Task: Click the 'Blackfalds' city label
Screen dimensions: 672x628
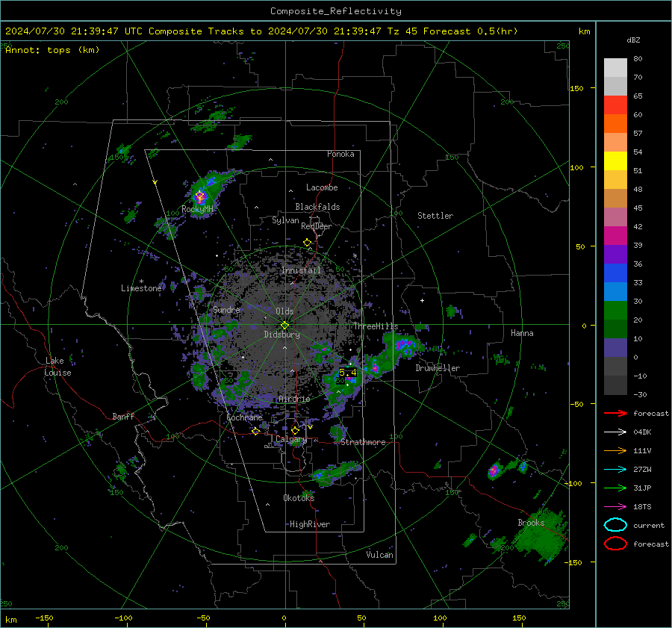Action: pyautogui.click(x=317, y=207)
